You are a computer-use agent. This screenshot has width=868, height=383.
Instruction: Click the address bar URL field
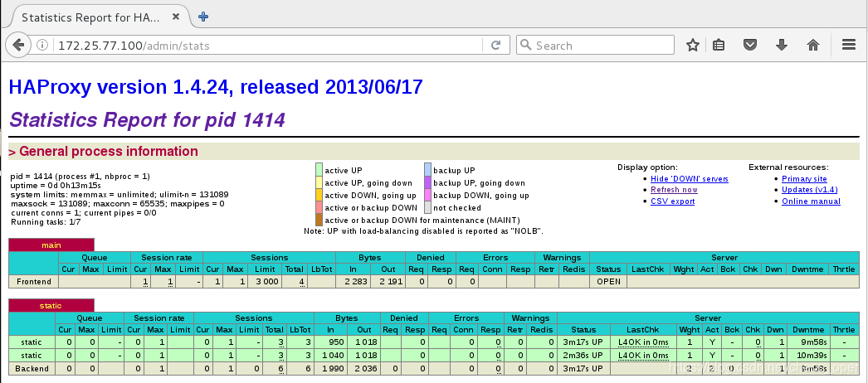[266, 46]
